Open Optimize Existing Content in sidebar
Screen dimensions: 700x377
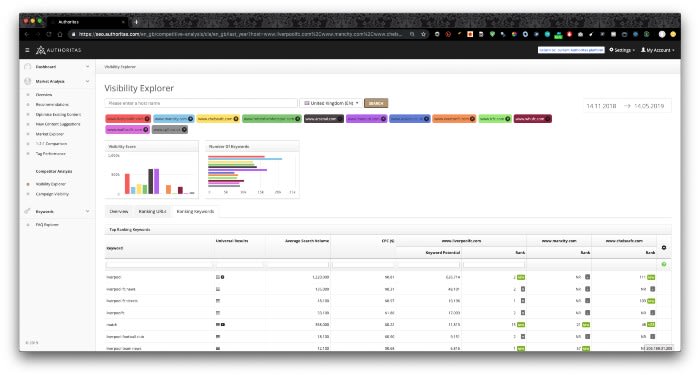pos(58,114)
